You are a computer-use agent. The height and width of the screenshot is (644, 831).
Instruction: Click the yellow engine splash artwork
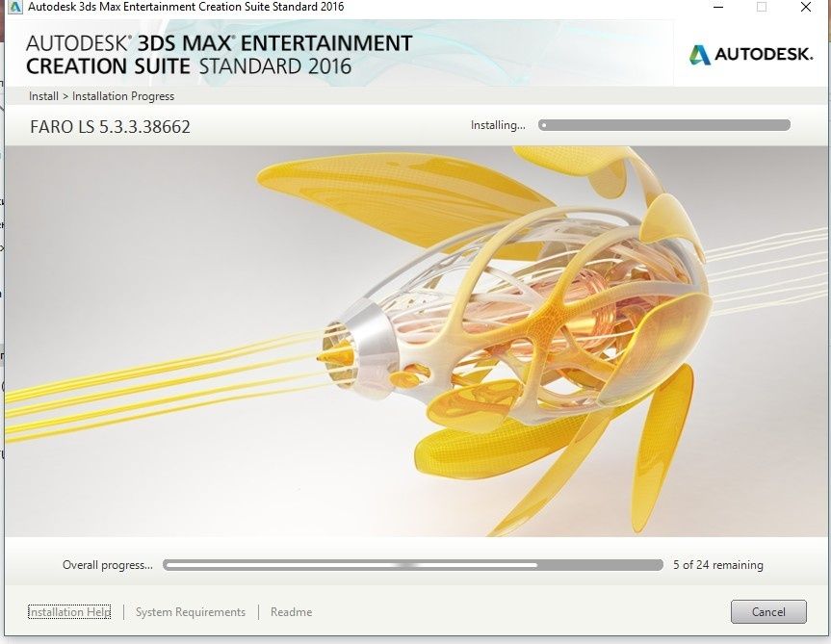pos(416,342)
